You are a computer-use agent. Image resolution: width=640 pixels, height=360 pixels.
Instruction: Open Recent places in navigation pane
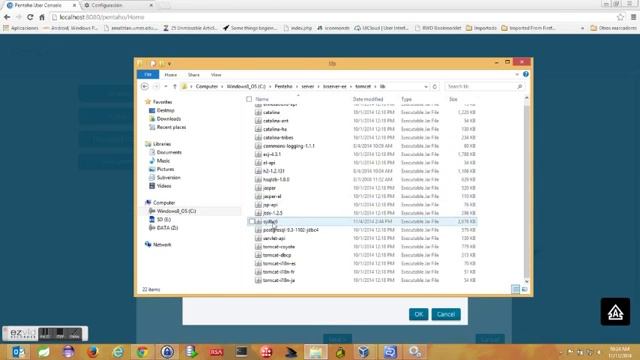coord(171,127)
